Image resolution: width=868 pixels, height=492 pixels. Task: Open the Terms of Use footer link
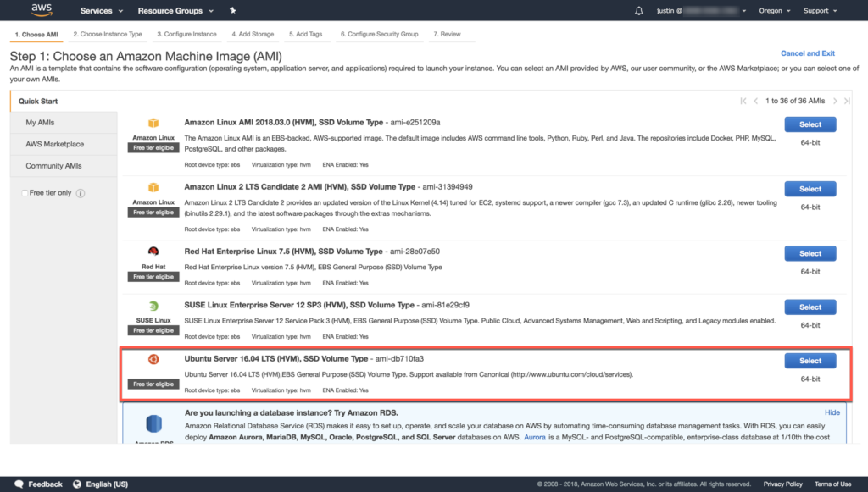coord(832,484)
